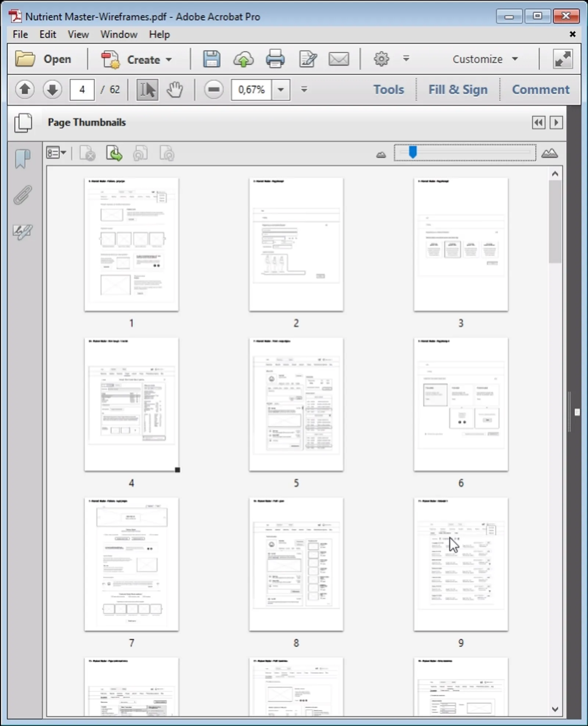The width and height of the screenshot is (588, 726).
Task: Click the reduce thumbnail size icon
Action: click(x=381, y=155)
